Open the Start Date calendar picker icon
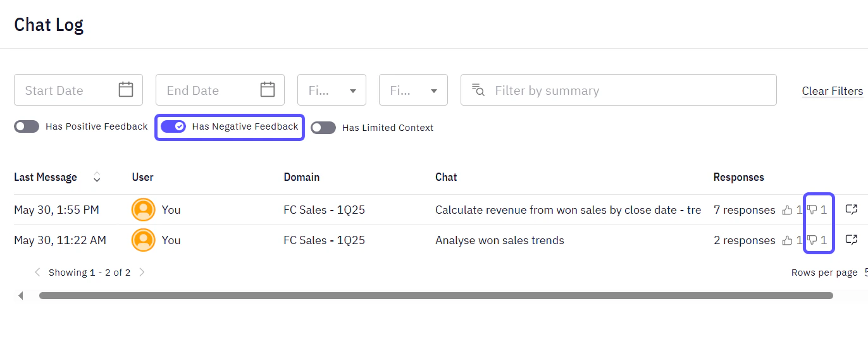868x356 pixels. [126, 90]
